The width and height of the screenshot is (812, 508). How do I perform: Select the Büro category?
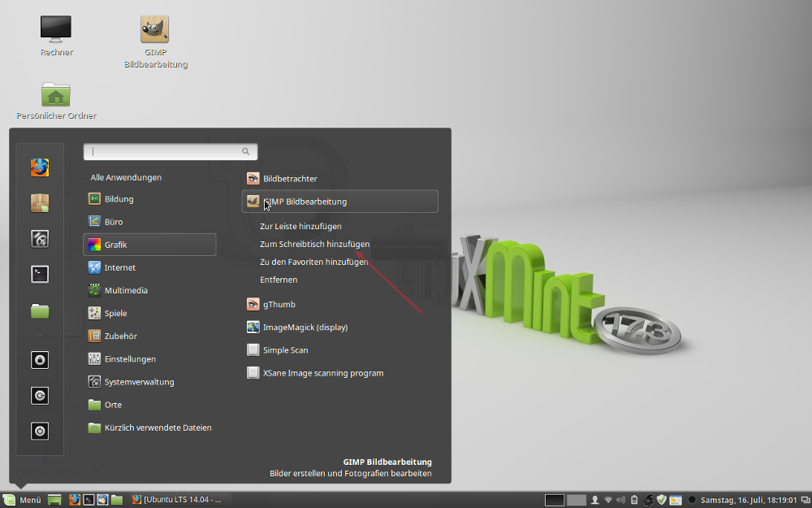click(x=149, y=222)
